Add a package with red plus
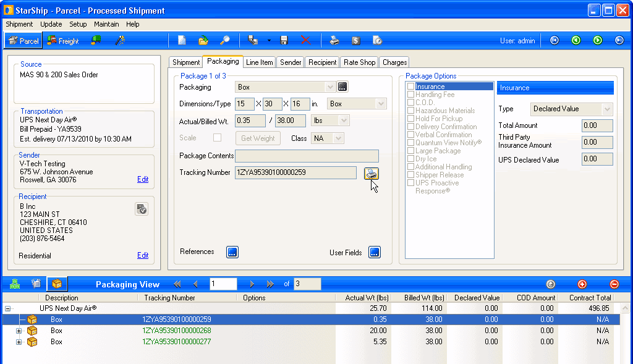633x364 pixels. coord(582,284)
